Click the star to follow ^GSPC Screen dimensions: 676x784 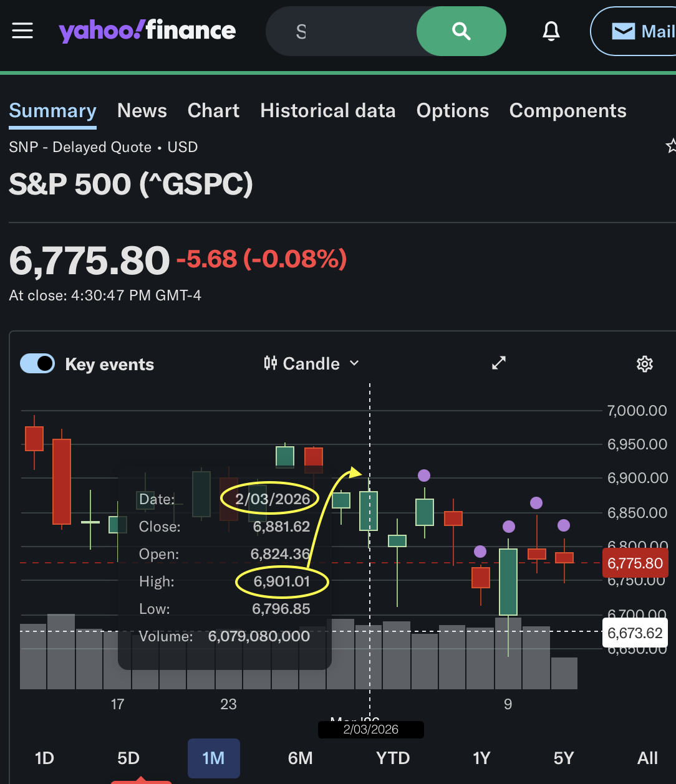click(x=671, y=147)
